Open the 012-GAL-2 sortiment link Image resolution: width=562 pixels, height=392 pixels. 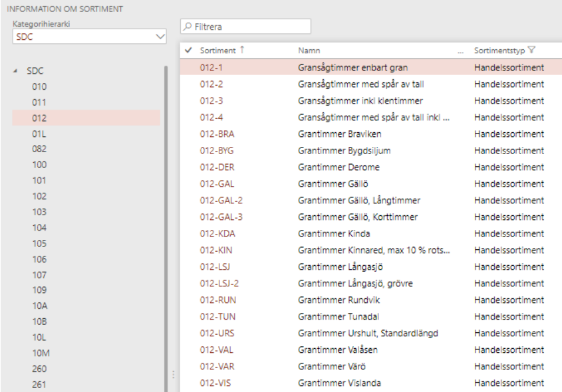[219, 201]
